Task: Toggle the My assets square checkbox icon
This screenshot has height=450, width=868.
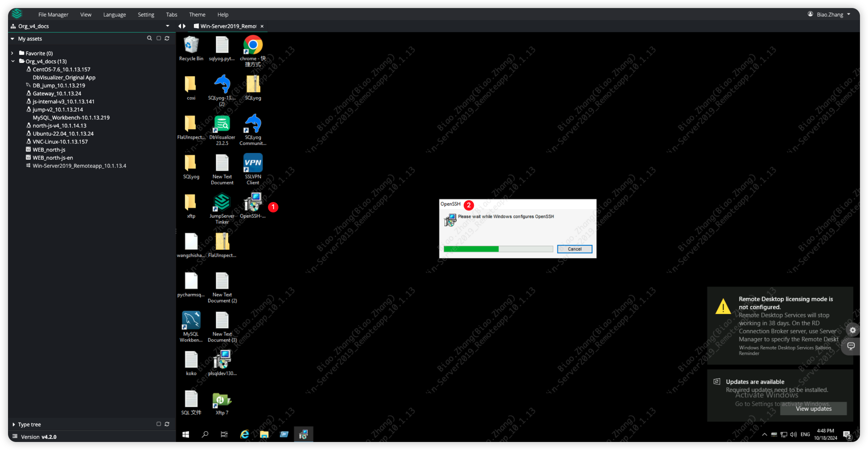Action: click(158, 38)
